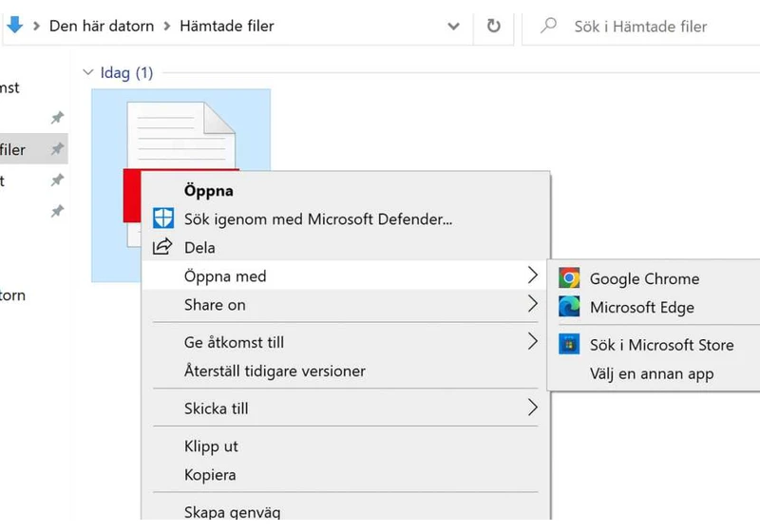Select Sök igenom med Microsoft Defender
760x532 pixels.
click(346, 219)
